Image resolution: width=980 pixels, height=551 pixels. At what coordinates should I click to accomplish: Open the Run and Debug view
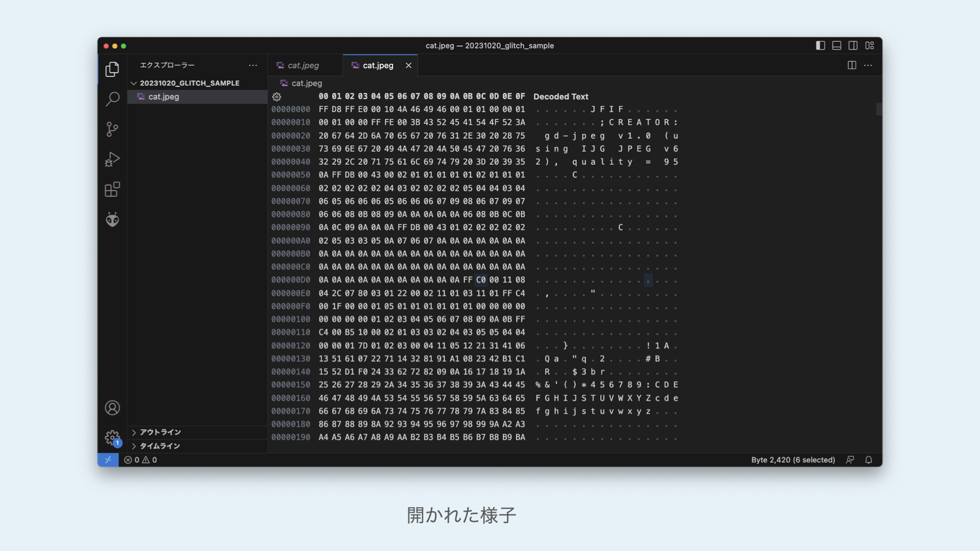coord(112,160)
